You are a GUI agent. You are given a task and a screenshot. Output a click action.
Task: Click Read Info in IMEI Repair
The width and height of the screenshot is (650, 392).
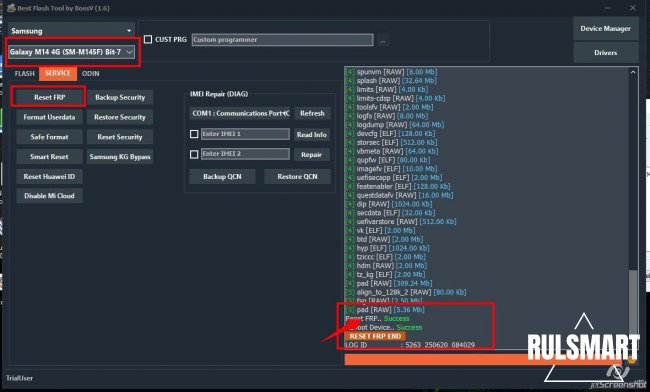pos(312,134)
